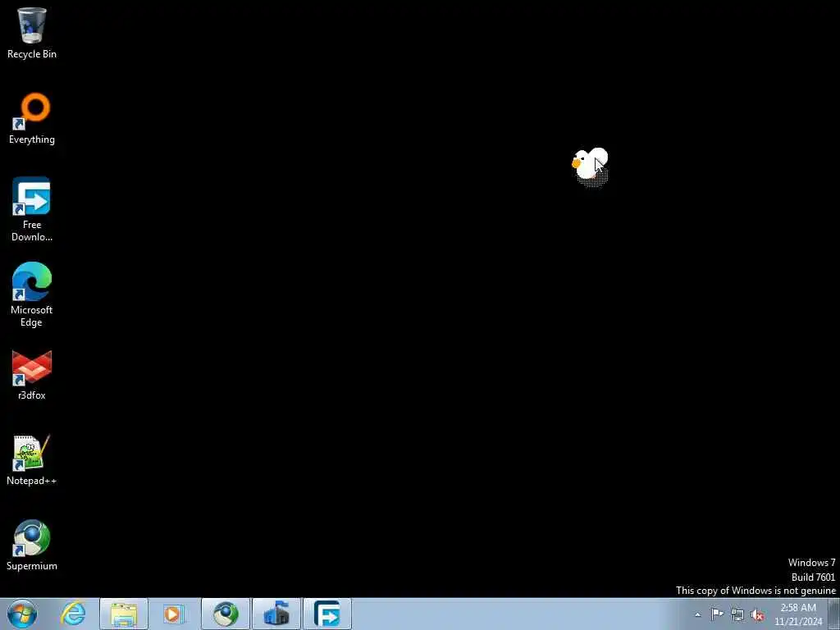Viewport: 840px width, 630px height.
Task: Open the Windows Start menu
Action: (22, 614)
